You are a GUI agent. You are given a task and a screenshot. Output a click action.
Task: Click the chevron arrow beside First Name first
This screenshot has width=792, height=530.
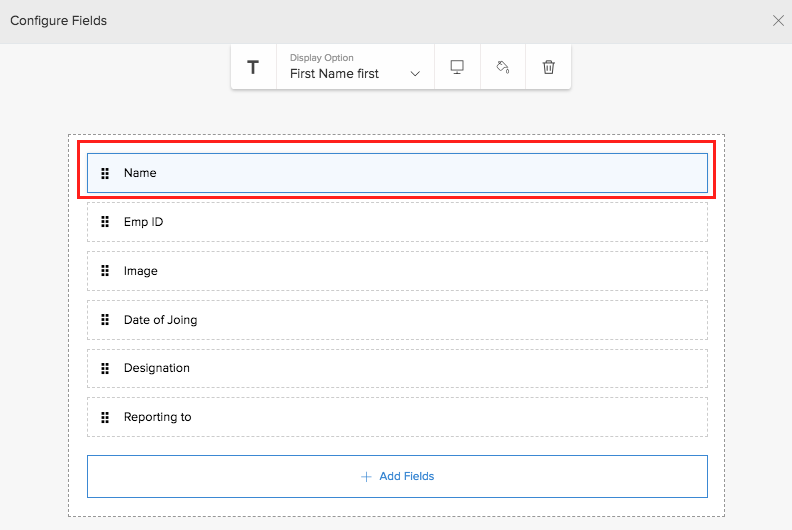point(415,74)
